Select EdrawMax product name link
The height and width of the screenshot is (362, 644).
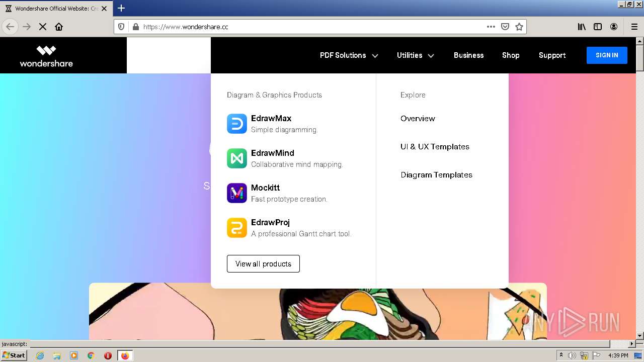[x=271, y=119]
